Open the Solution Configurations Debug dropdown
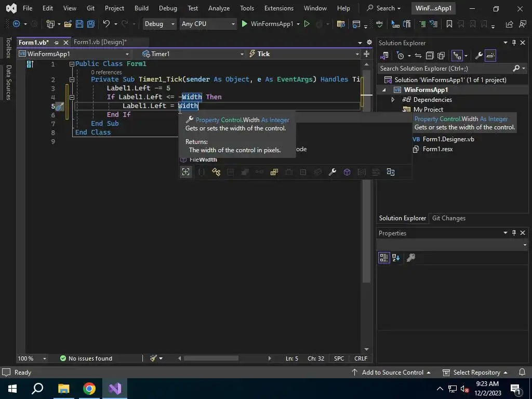Image resolution: width=532 pixels, height=399 pixels. [x=159, y=24]
